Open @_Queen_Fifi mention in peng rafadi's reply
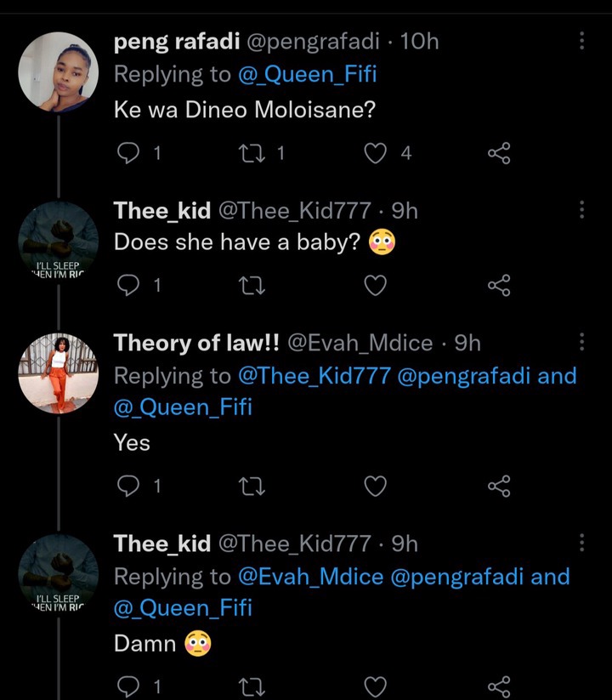612x700 pixels. pyautogui.click(x=308, y=74)
